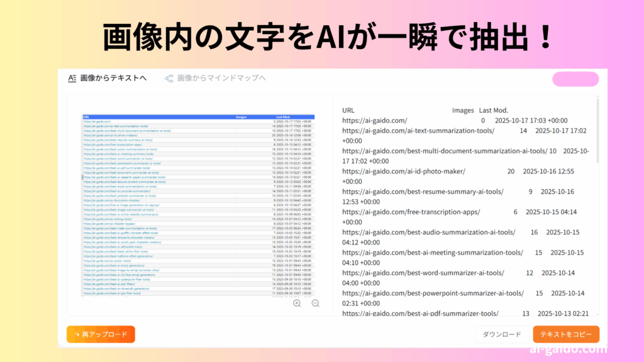Screen dimensions: 644x362
Task: Zoom out of the image preview
Action: coord(315,303)
